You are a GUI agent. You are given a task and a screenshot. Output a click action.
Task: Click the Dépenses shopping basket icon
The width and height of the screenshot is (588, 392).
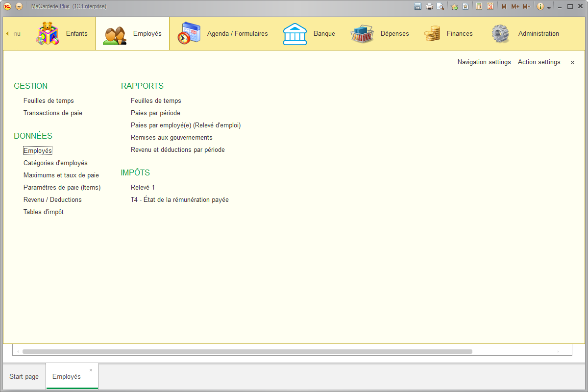click(x=362, y=33)
